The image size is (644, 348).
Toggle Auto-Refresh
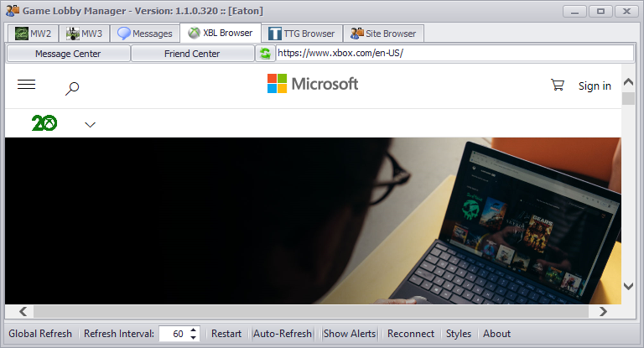point(283,334)
